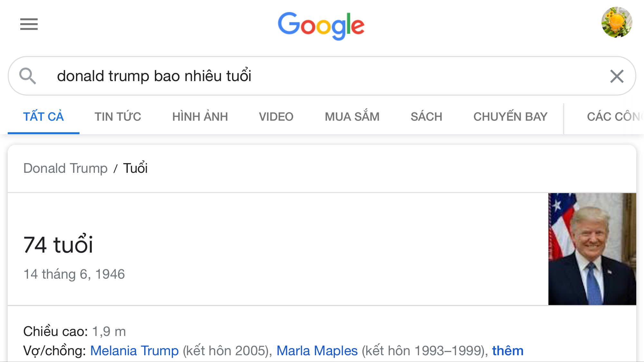
Task: Click the Donald Trump breadcrumb link
Action: tap(65, 168)
